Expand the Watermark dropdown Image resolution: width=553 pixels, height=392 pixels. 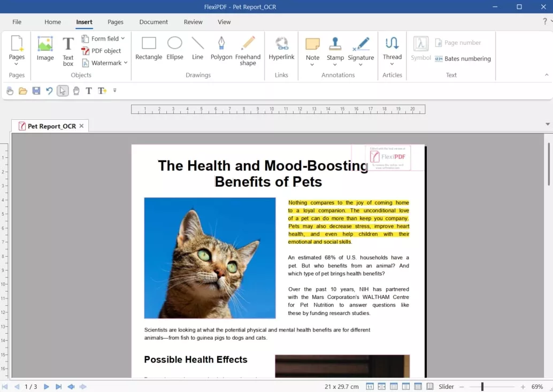tap(126, 63)
